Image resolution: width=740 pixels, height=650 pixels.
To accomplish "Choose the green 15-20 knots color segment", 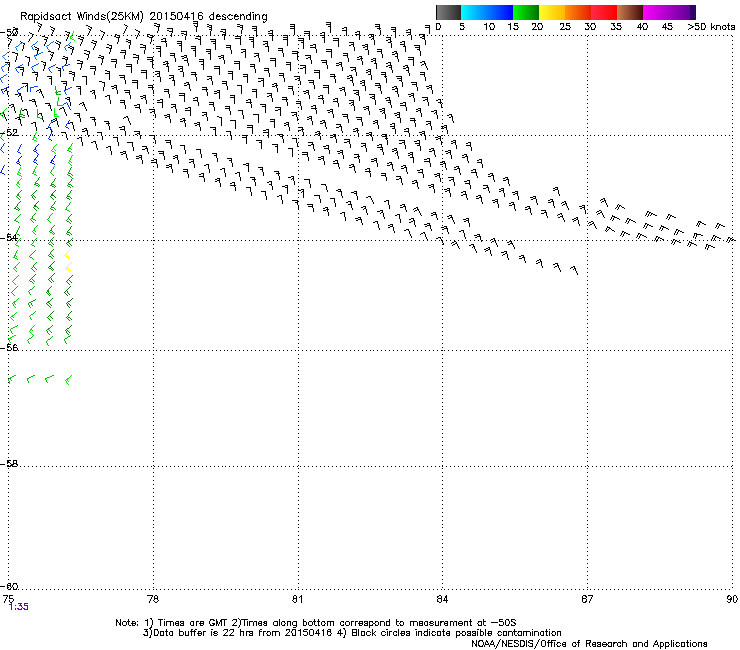I will (x=526, y=12).
